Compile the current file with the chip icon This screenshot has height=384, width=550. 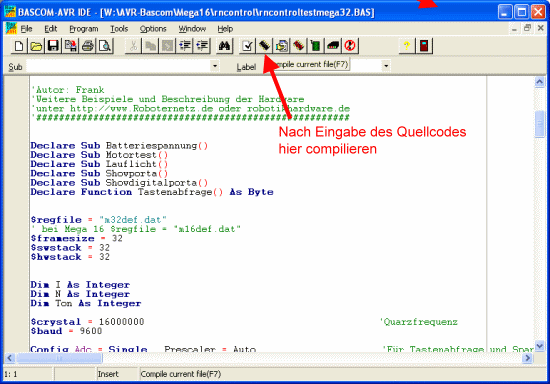pos(264,46)
